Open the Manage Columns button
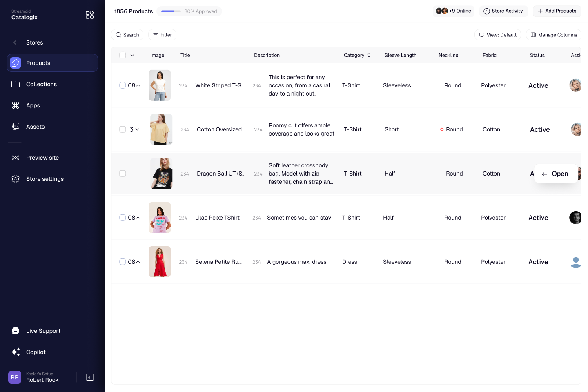This screenshot has width=588, height=392. click(553, 35)
